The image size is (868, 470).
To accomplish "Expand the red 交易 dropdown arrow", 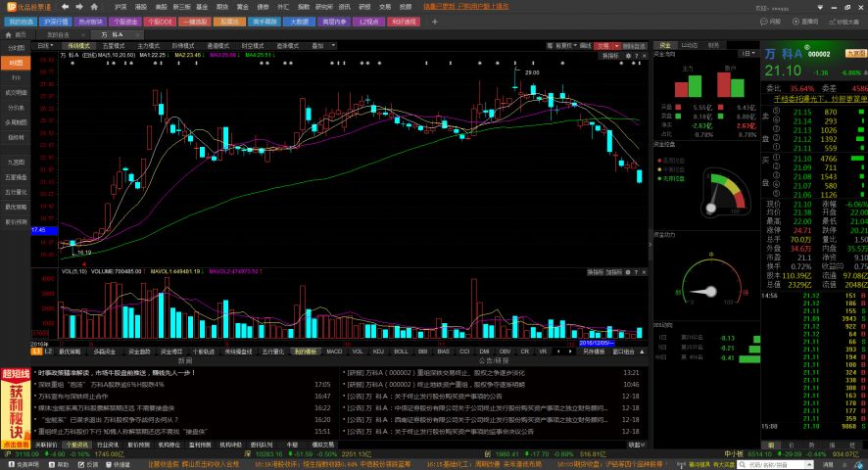I will pos(616,46).
